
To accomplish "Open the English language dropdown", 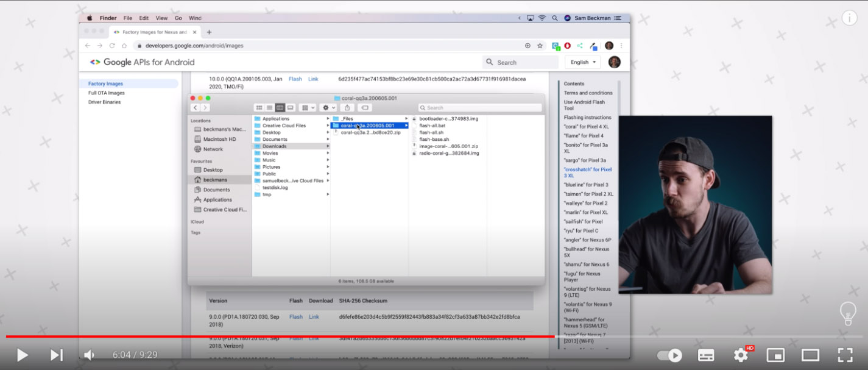I will point(583,62).
